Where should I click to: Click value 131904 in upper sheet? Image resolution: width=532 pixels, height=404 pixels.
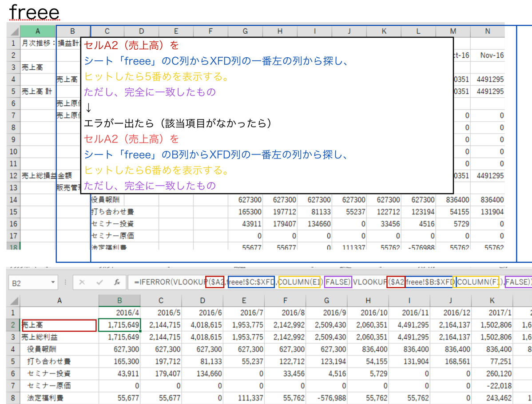(x=488, y=212)
